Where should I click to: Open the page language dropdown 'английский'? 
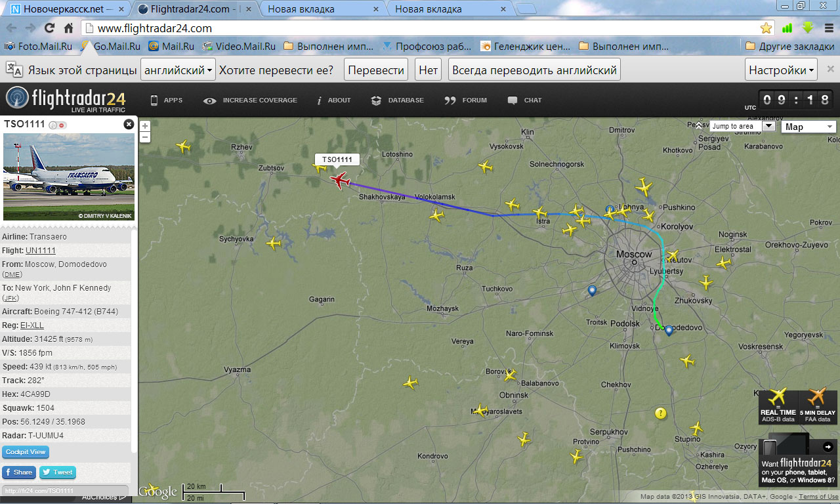pos(178,70)
